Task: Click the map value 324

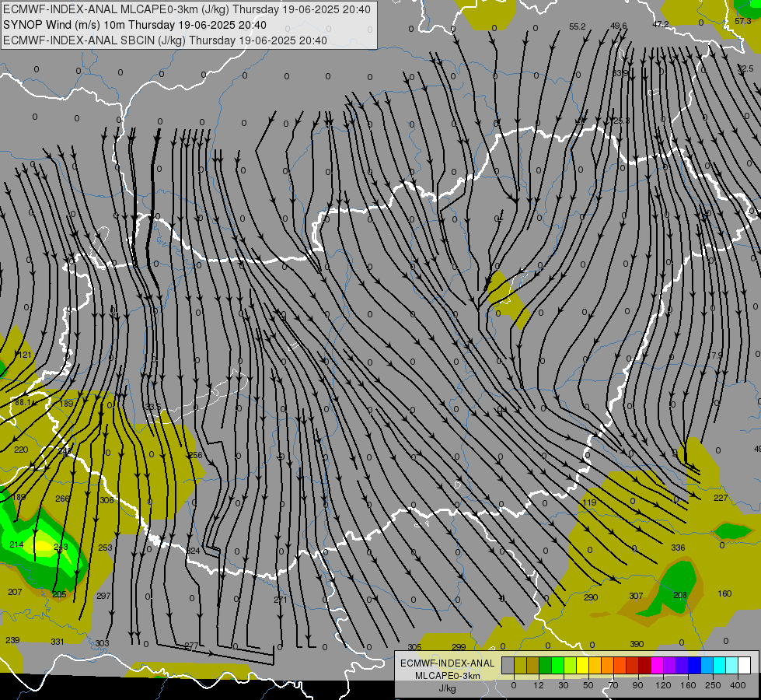Action: coord(193,551)
